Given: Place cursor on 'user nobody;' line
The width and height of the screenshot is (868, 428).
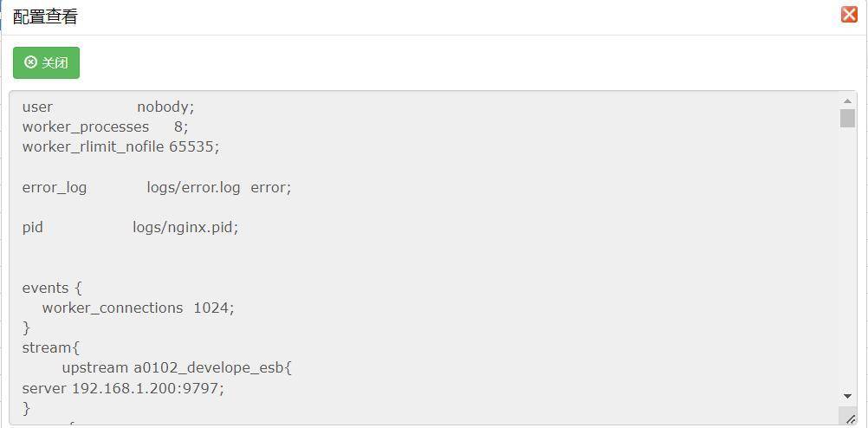Looking at the screenshot, I should coord(108,107).
